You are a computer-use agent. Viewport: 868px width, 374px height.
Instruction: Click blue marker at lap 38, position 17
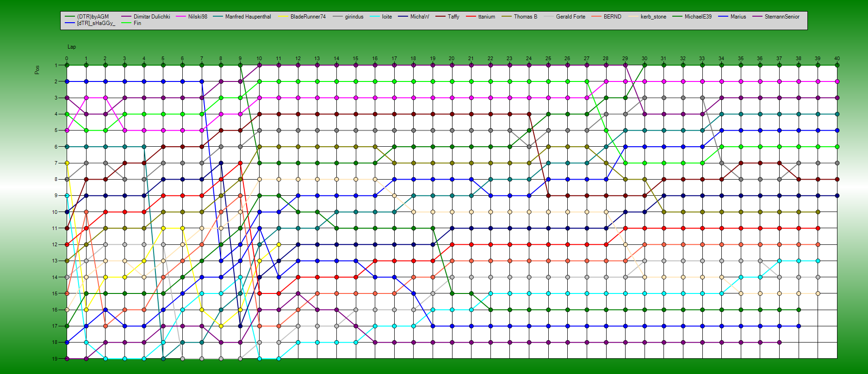[799, 326]
